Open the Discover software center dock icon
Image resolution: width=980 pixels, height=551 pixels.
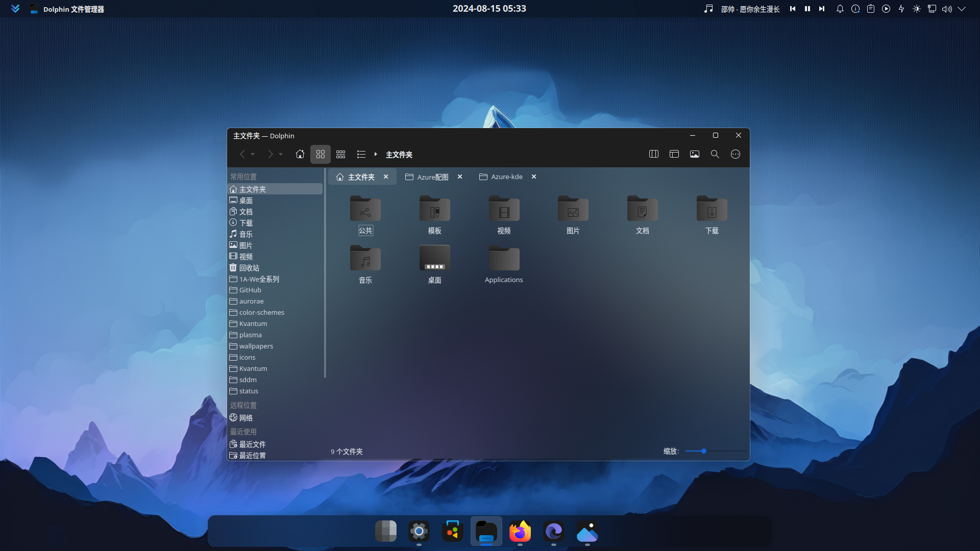(x=453, y=532)
